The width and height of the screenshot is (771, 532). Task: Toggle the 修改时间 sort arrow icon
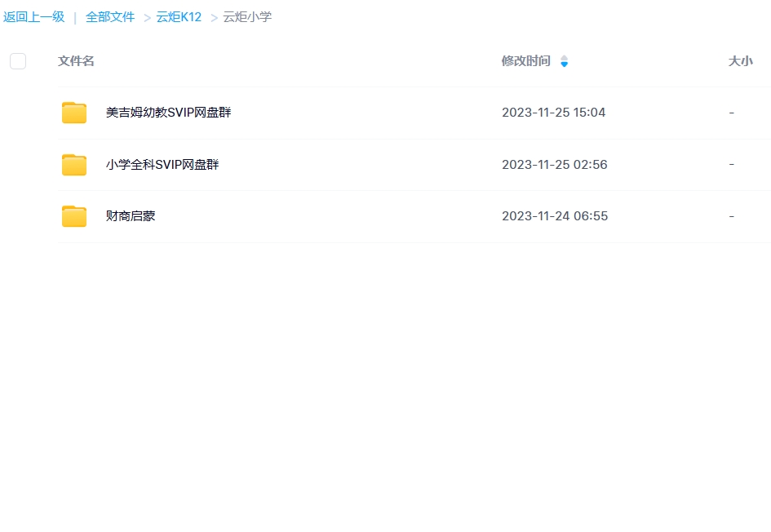coord(564,61)
